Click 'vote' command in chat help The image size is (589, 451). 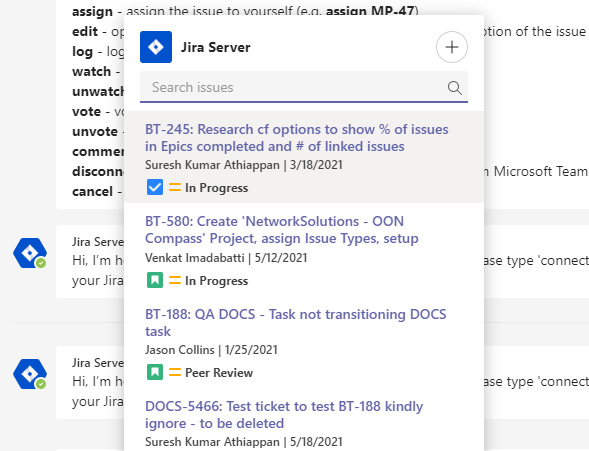[86, 112]
